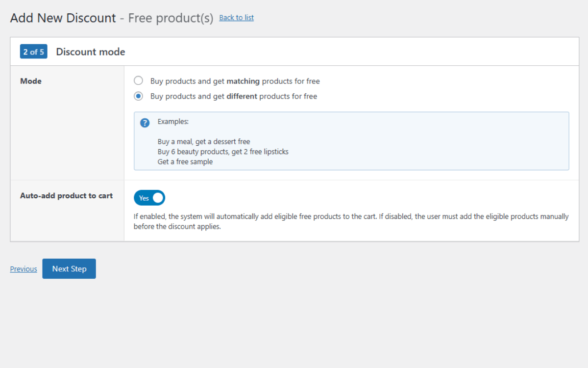This screenshot has height=368, width=588.
Task: Click the 2 of 5 step badge
Action: coord(34,52)
